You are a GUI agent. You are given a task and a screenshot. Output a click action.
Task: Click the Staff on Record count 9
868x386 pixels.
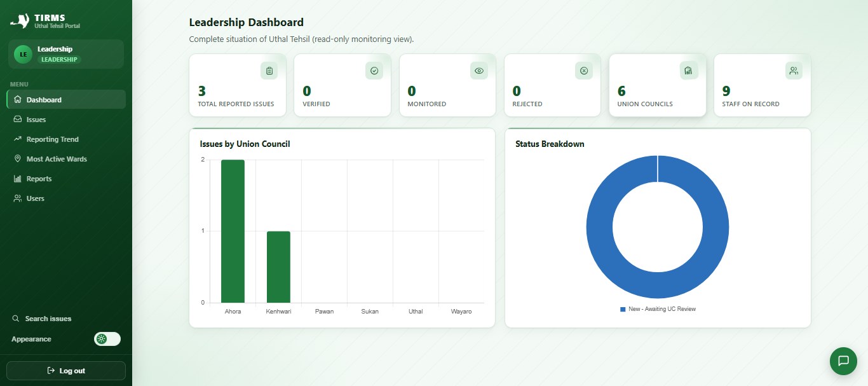(x=726, y=91)
